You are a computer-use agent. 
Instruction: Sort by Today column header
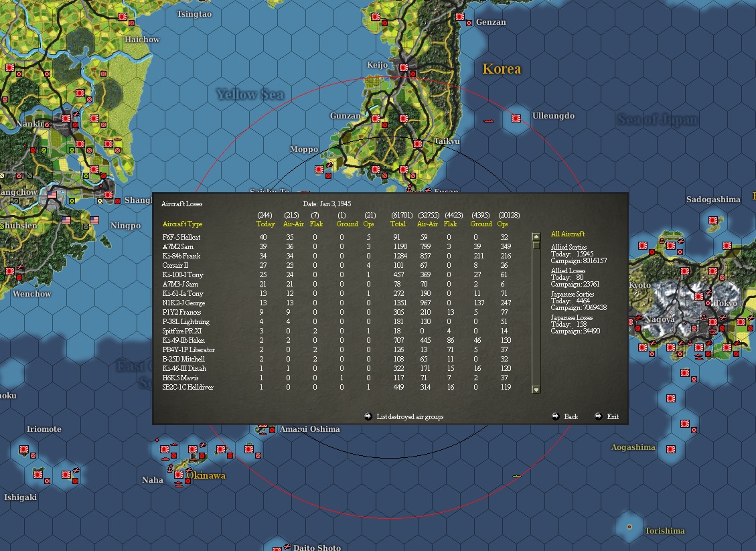click(265, 224)
